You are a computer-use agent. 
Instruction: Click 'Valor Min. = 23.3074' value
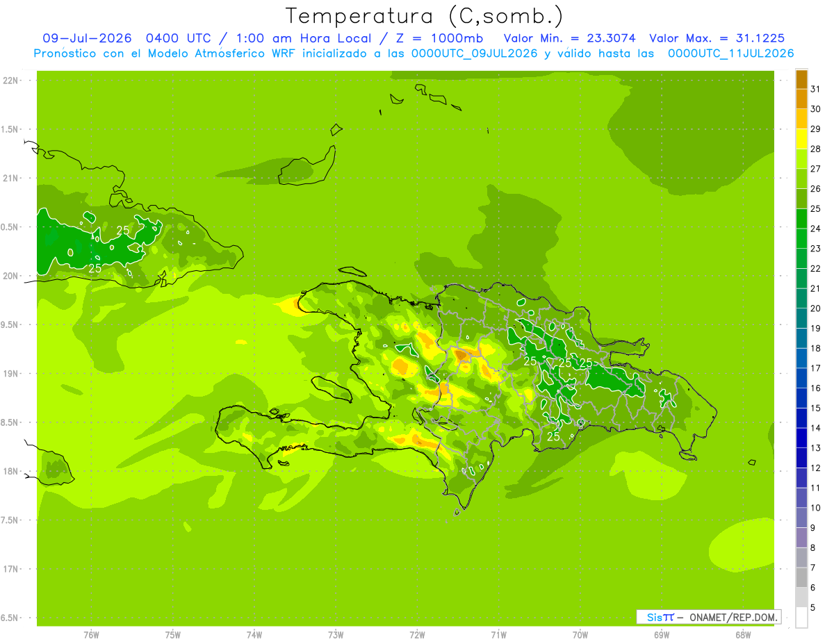point(570,38)
